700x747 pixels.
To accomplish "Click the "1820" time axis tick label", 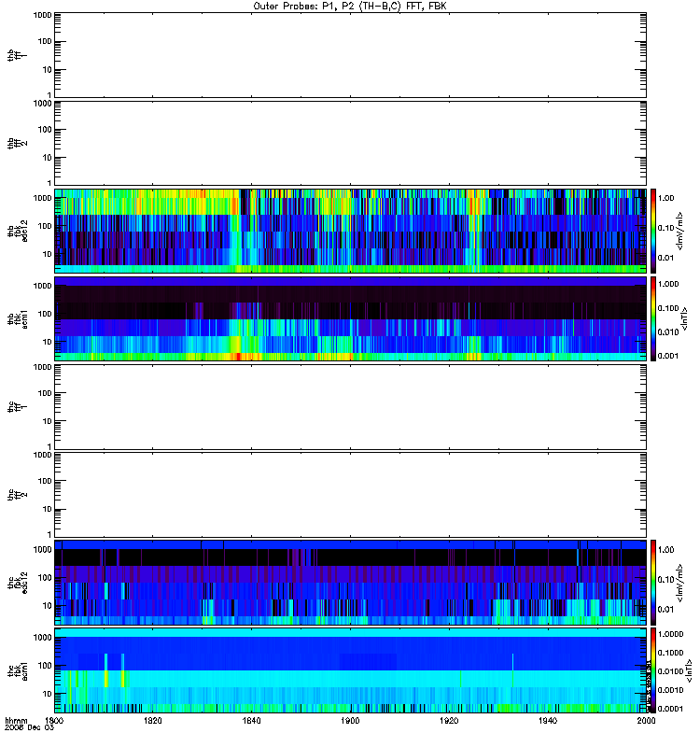I will [x=152, y=720].
